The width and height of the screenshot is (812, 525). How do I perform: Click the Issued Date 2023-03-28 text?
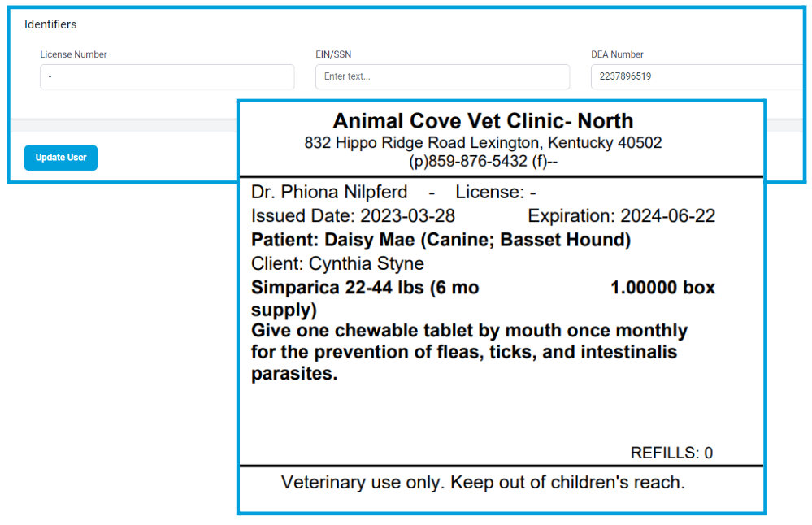(354, 216)
